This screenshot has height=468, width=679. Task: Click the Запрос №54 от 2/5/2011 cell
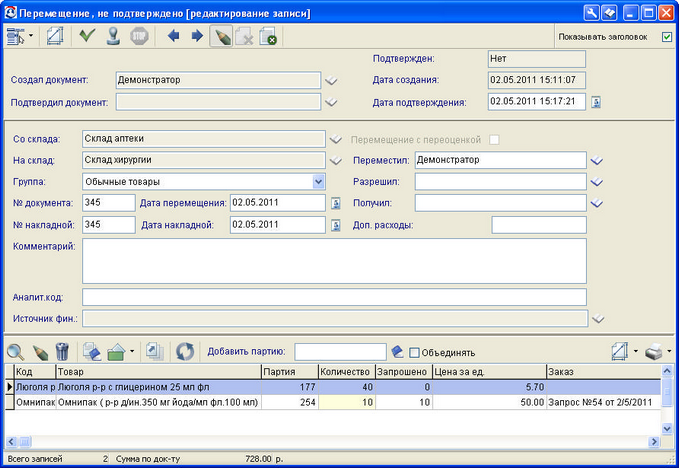click(604, 403)
